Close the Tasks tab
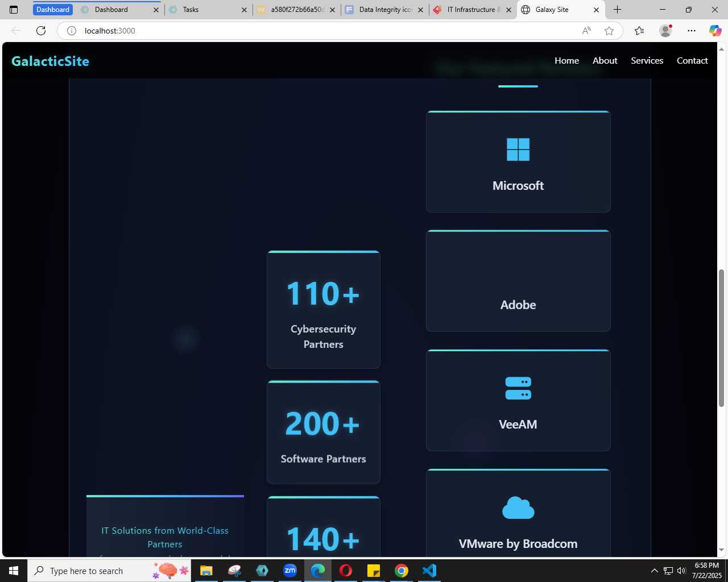 (x=244, y=10)
